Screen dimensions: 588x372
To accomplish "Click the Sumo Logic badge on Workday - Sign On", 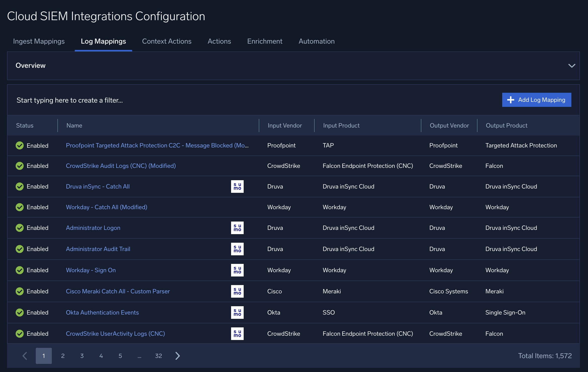I will (237, 270).
